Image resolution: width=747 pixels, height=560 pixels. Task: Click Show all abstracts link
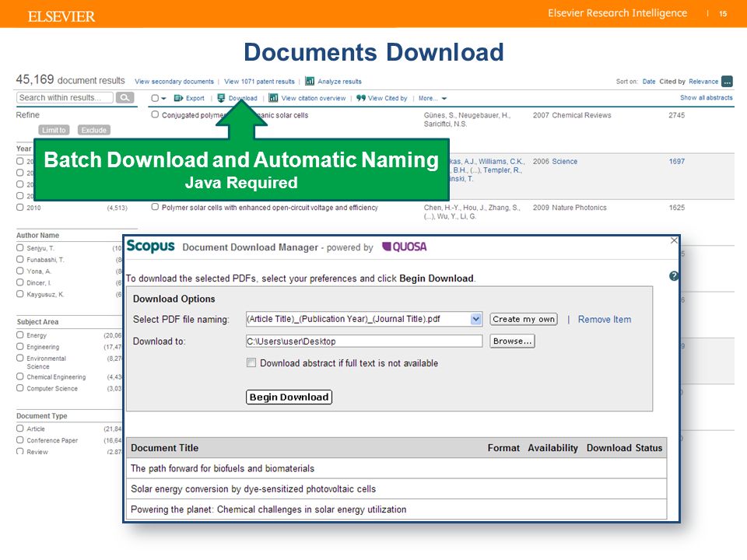(707, 98)
